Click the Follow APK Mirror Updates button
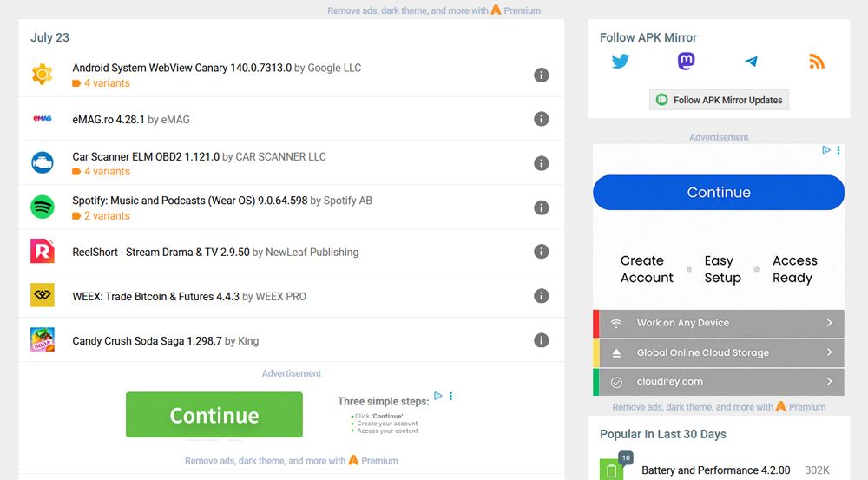 [x=719, y=100]
